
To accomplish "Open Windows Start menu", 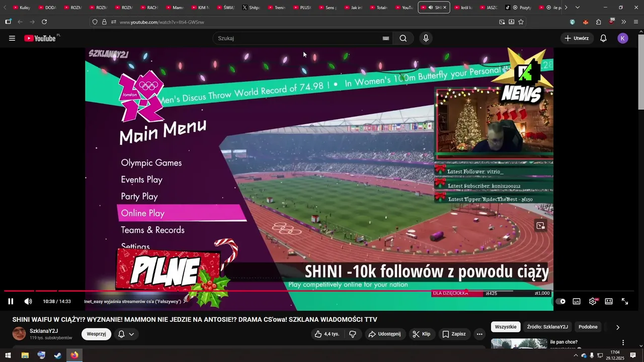I will point(8,355).
